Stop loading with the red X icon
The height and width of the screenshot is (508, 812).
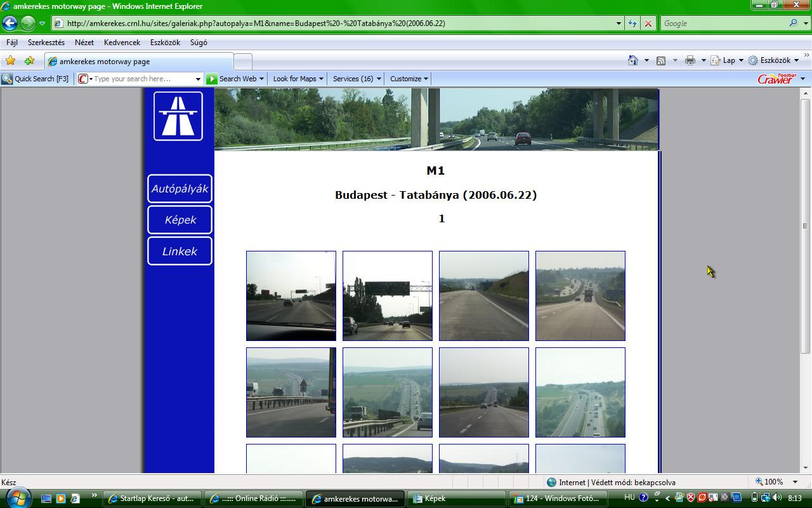[648, 23]
